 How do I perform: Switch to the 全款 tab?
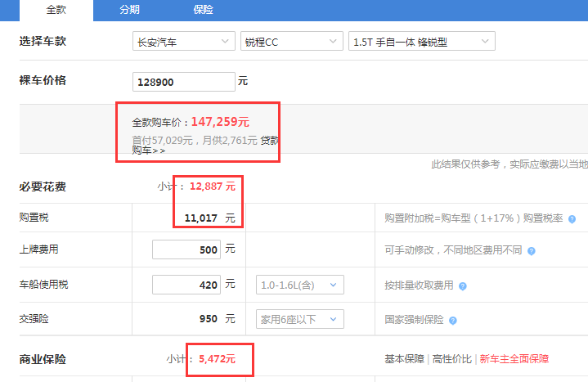click(x=56, y=10)
